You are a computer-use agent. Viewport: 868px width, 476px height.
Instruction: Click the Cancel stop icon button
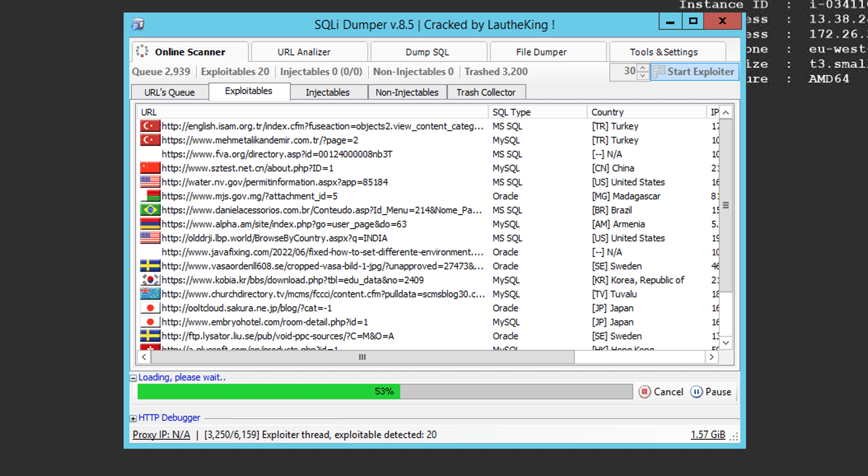point(644,392)
